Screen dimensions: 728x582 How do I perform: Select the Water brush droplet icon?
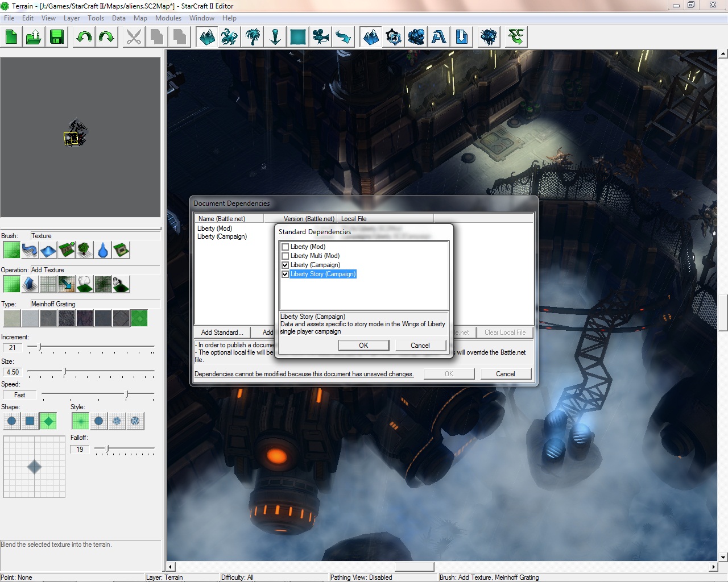[103, 250]
